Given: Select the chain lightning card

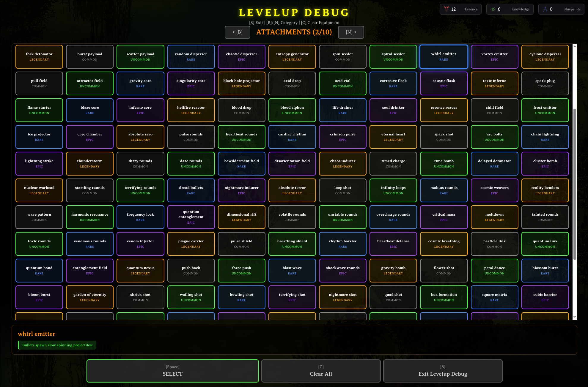Looking at the screenshot, I should coord(545,137).
